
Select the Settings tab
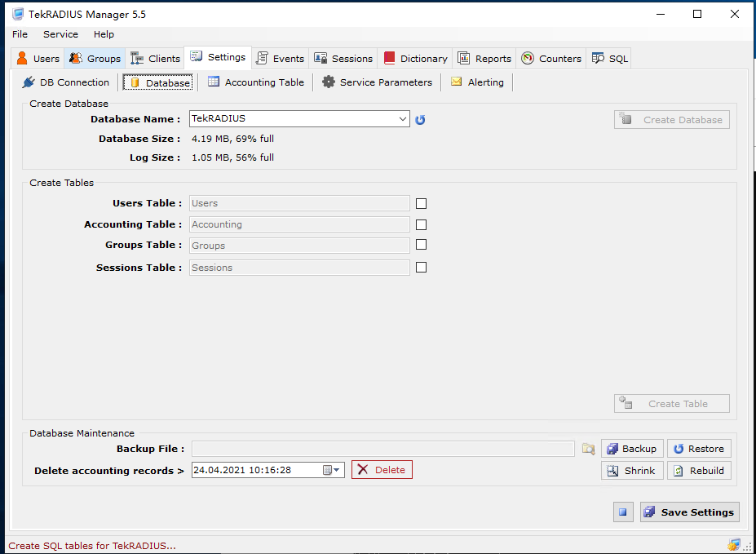(x=218, y=57)
